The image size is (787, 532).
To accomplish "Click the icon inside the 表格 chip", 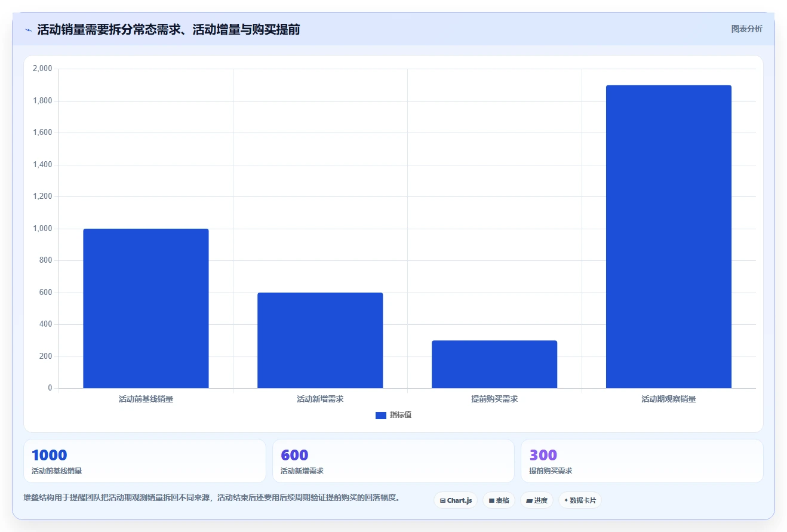I will click(491, 501).
